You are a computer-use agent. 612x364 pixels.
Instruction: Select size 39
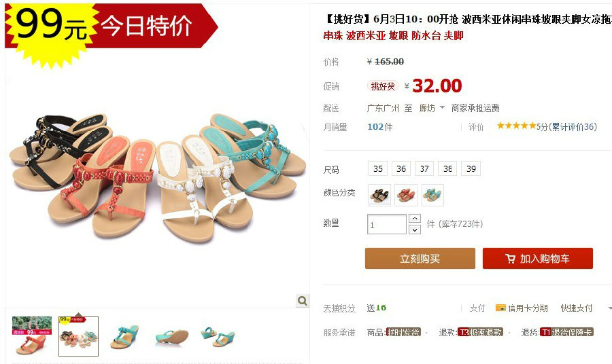(x=471, y=168)
